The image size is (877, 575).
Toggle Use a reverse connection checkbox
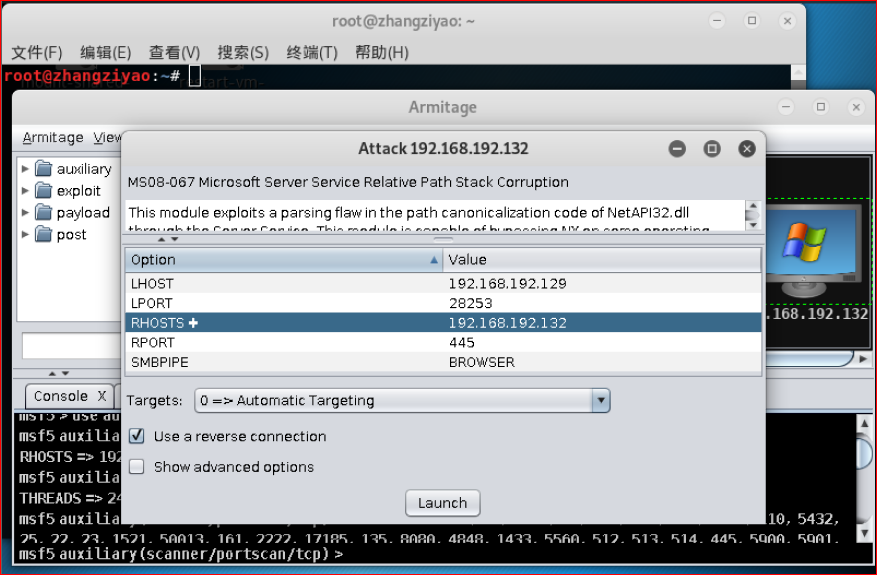136,436
